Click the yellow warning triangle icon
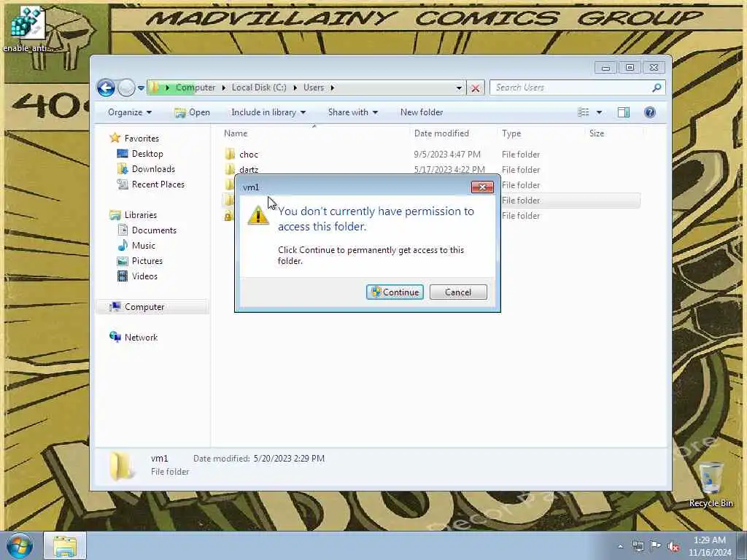Viewport: 747px width, 560px height. [258, 215]
